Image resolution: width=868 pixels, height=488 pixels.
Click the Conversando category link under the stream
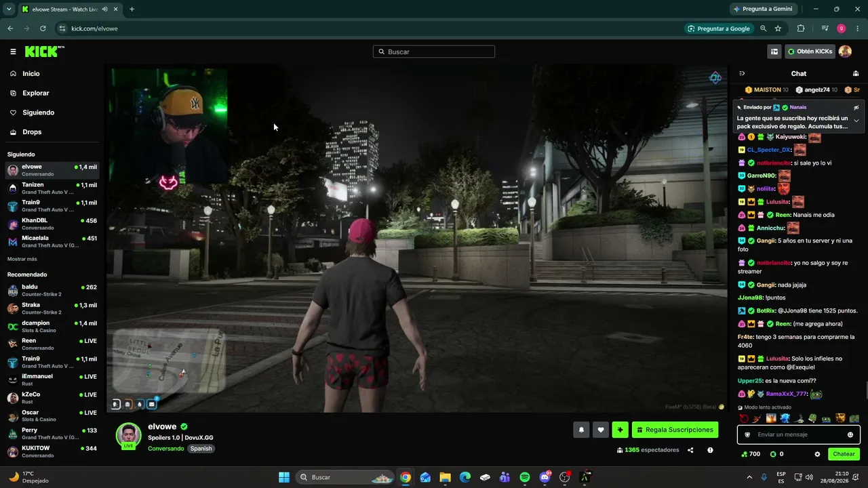166,449
